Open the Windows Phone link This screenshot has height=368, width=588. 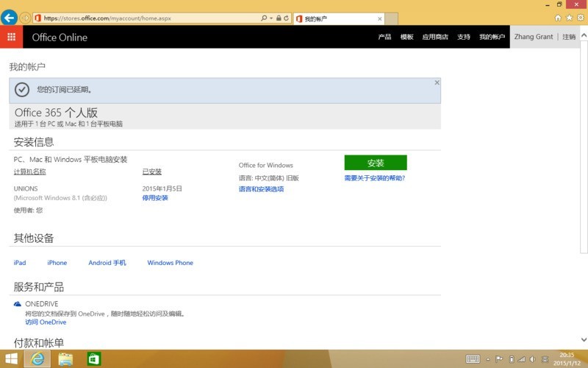click(x=171, y=263)
